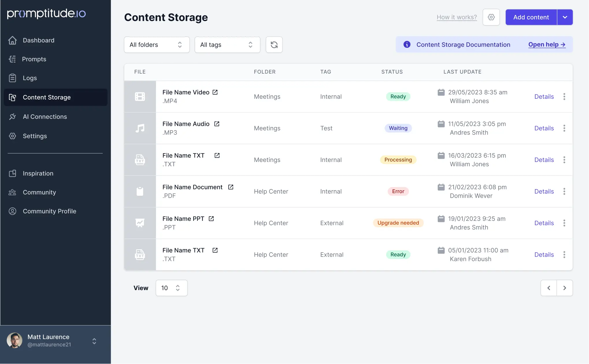This screenshot has width=589, height=364.
Task: Open Details for File Name TXT Processing row
Action: 544,160
